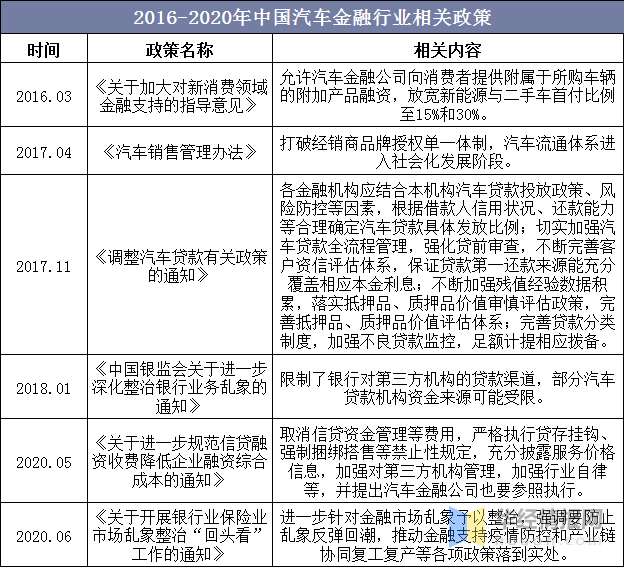
Task: Select the 2017.11 date cell
Action: coord(44,266)
